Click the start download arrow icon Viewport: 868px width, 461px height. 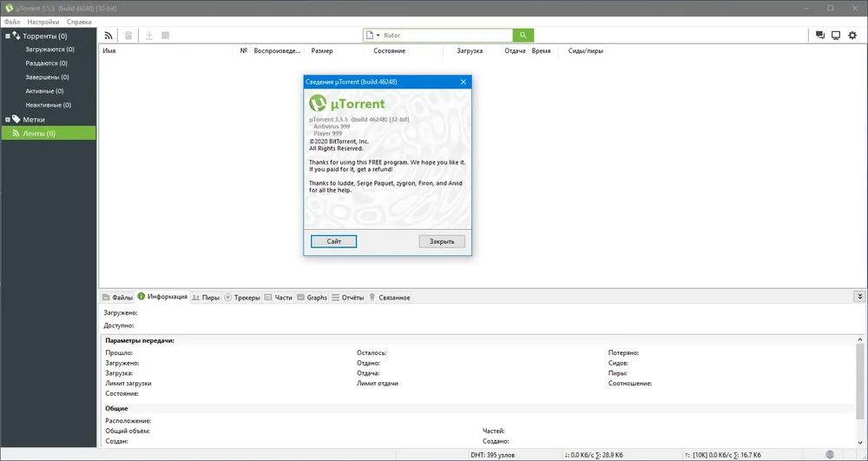(x=149, y=36)
